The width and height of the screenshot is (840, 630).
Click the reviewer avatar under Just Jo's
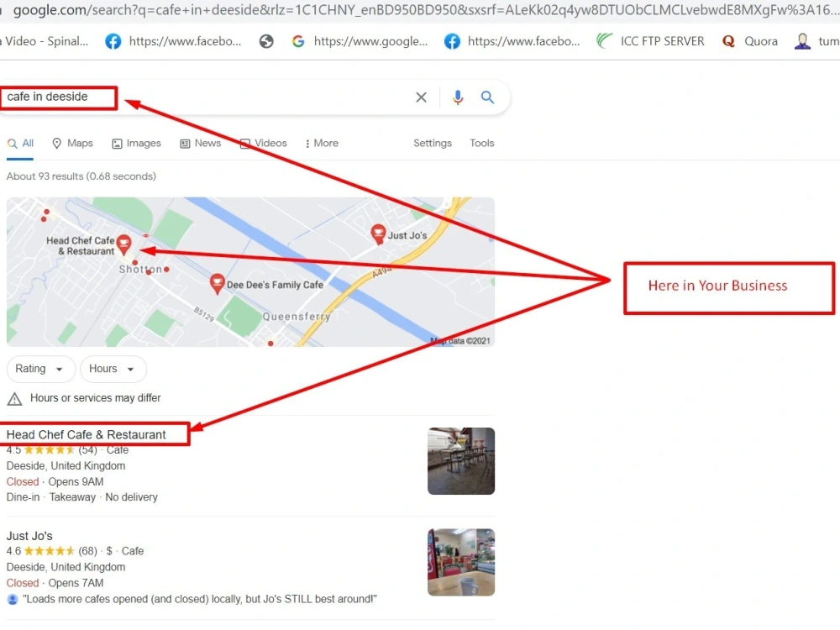pyautogui.click(x=13, y=599)
